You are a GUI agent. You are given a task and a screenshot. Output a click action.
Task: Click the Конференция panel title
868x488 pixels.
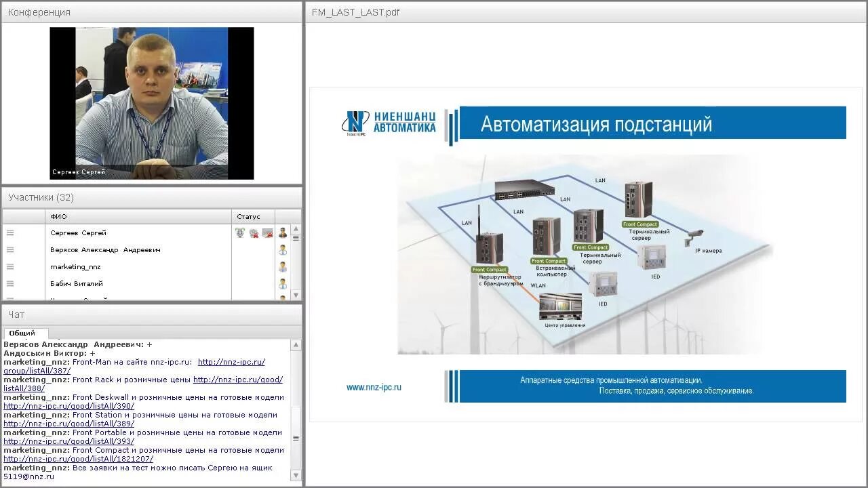(x=39, y=12)
